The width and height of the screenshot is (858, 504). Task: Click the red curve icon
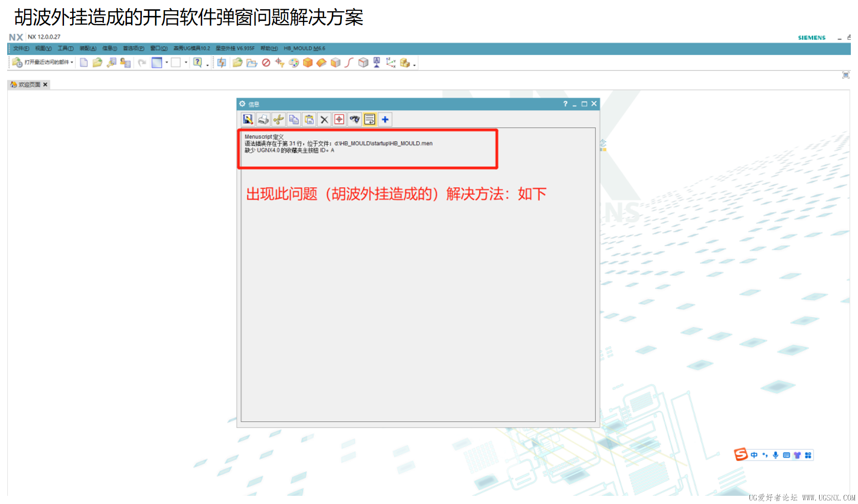[349, 62]
